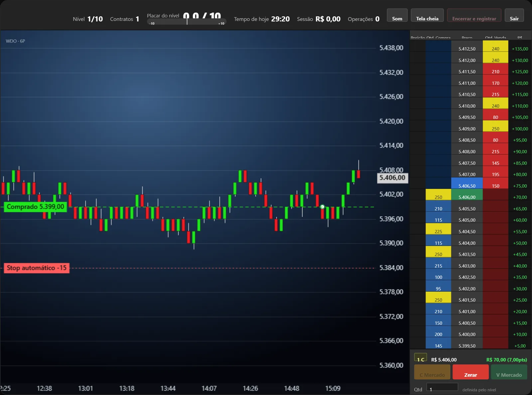This screenshot has width=532, height=395.
Task: Click price cell 5.406,50 in ladder
Action: [x=467, y=184]
